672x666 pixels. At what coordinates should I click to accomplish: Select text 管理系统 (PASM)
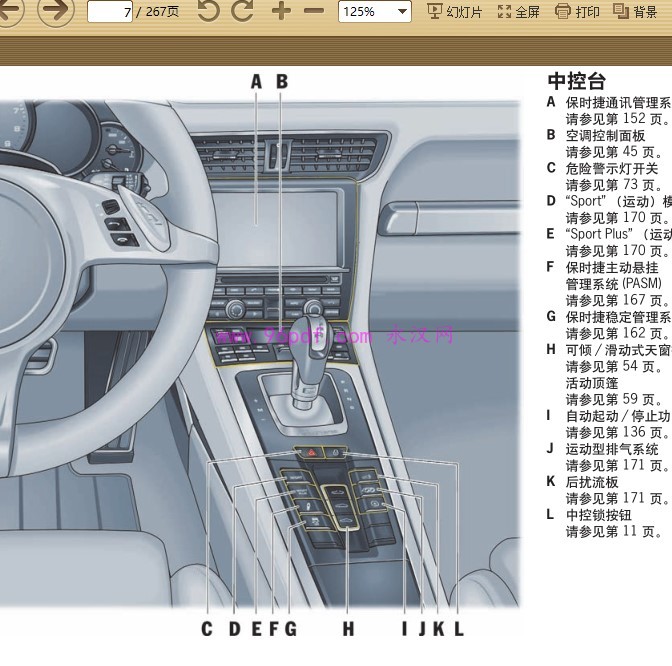click(x=614, y=284)
